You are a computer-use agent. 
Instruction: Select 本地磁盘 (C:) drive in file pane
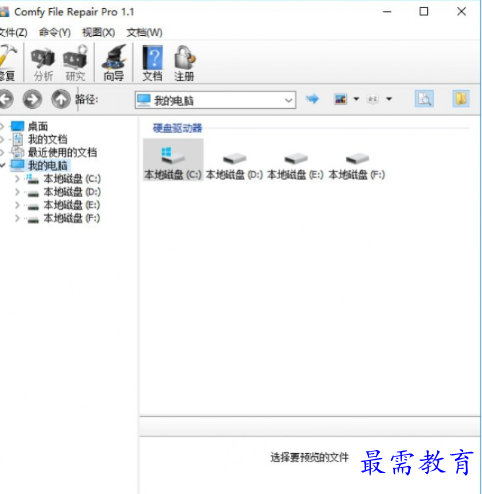pos(173,160)
